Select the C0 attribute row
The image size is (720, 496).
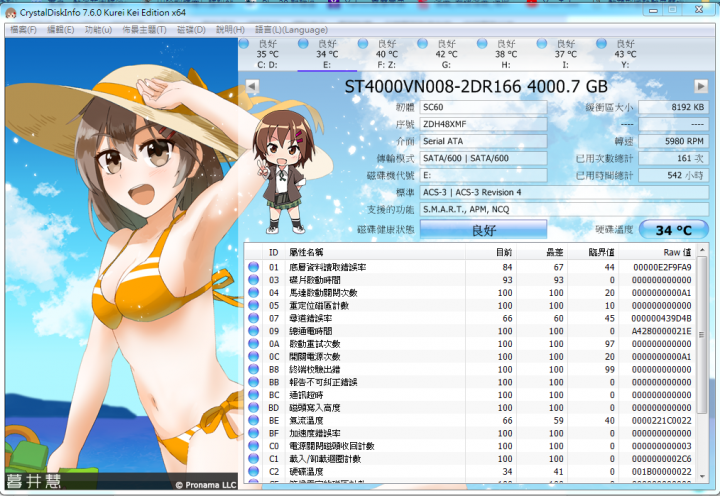click(471, 446)
